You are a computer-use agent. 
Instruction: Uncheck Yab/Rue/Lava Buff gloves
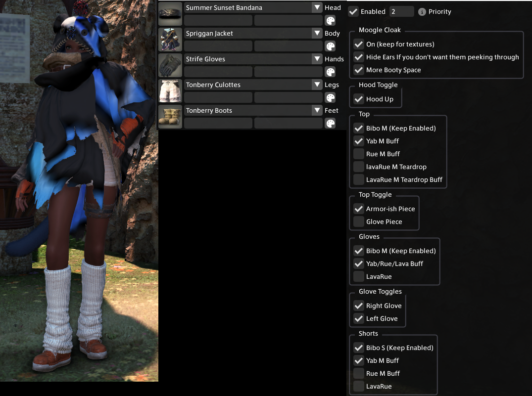pyautogui.click(x=359, y=264)
